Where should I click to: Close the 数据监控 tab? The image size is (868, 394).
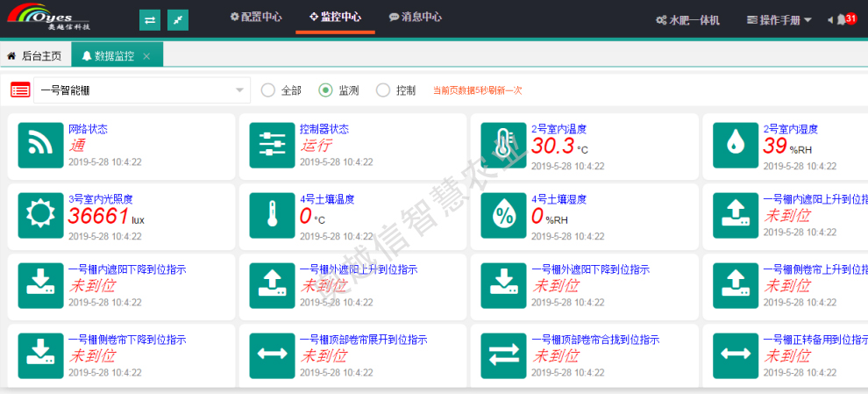[146, 56]
